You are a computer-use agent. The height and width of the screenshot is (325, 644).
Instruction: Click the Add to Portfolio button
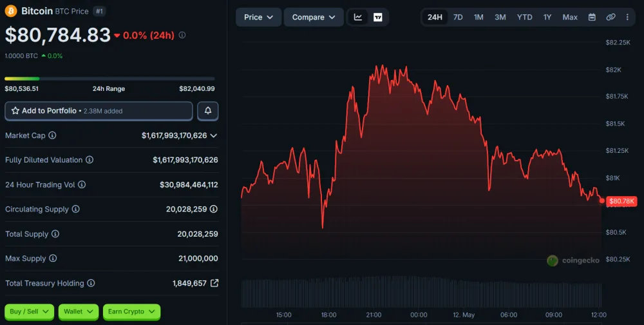pos(99,111)
